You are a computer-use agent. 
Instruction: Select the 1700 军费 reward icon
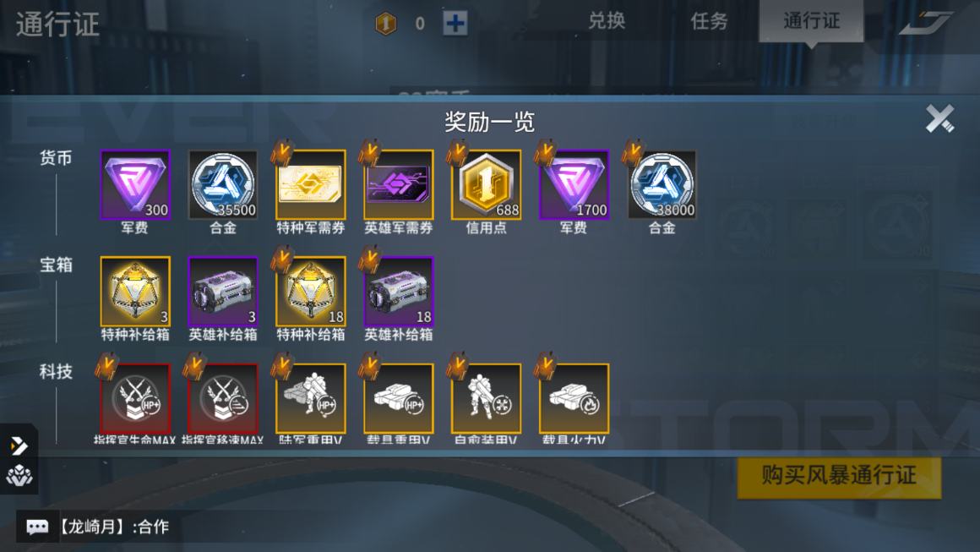tap(574, 184)
